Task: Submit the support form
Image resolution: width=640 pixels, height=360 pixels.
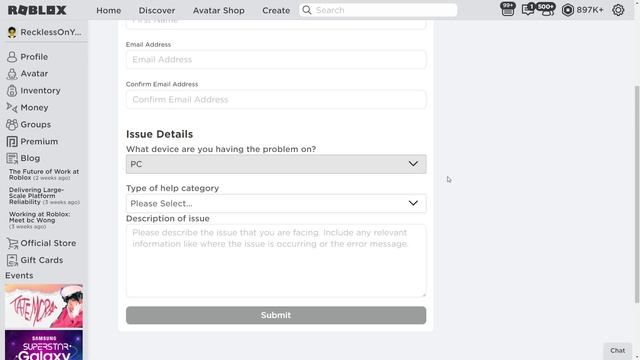Action: 276,315
